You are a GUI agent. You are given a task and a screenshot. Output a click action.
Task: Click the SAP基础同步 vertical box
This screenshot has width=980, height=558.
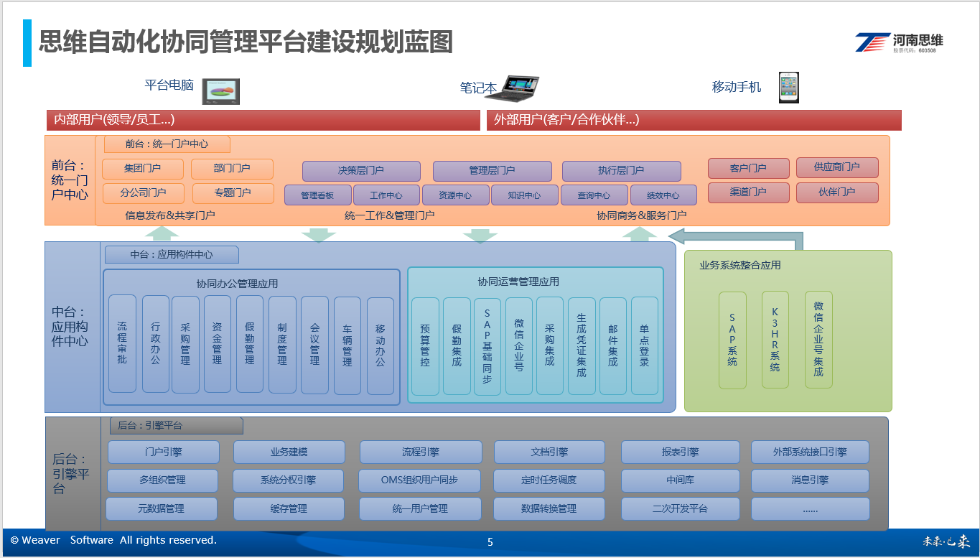click(x=487, y=347)
